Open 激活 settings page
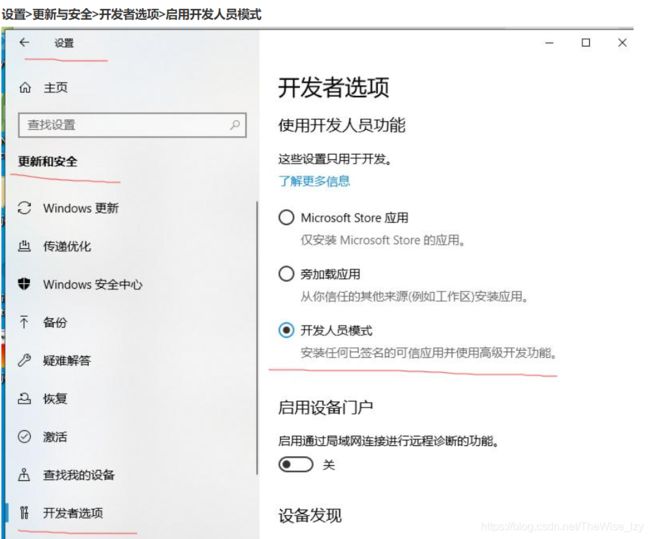Screen dimensions: 650x539 click(55, 437)
